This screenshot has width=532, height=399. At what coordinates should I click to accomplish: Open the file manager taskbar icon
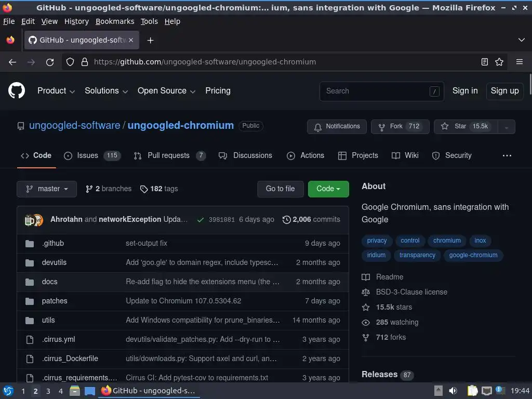point(75,391)
